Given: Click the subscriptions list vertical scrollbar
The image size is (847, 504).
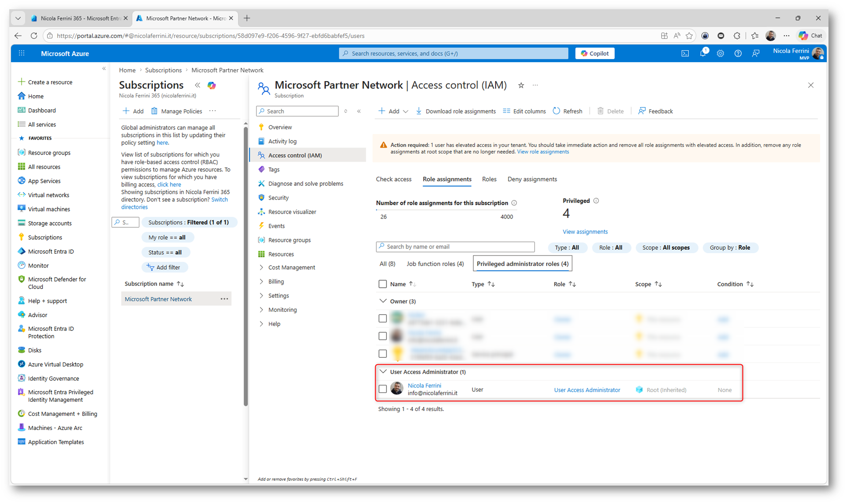Looking at the screenshot, I should 245,264.
